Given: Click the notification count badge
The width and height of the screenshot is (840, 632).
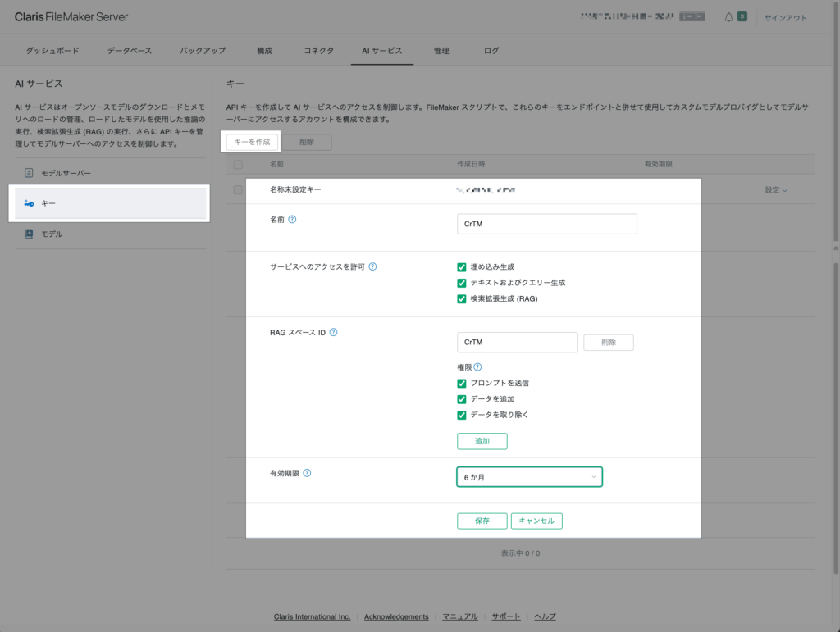Looking at the screenshot, I should click(x=742, y=16).
